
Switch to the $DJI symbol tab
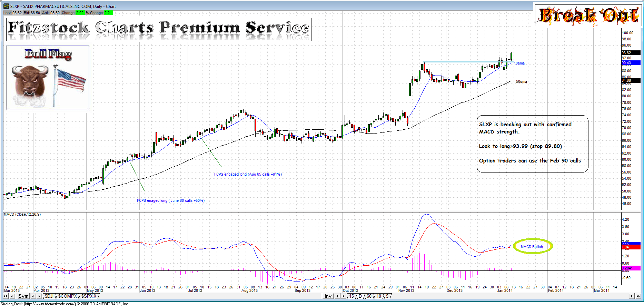click(x=49, y=296)
